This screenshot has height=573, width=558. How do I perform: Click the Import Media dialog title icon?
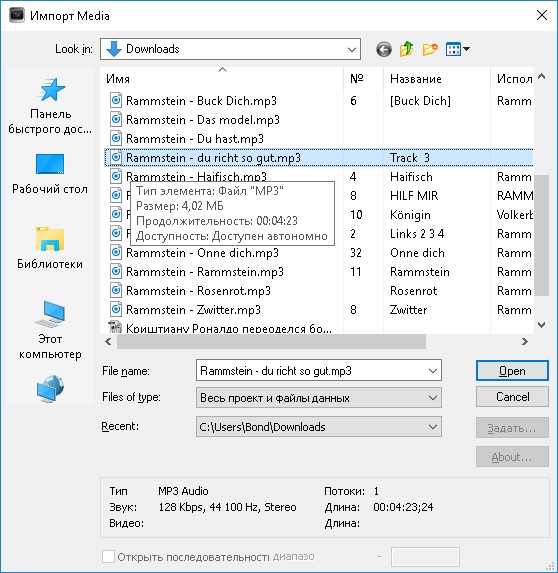click(x=16, y=15)
